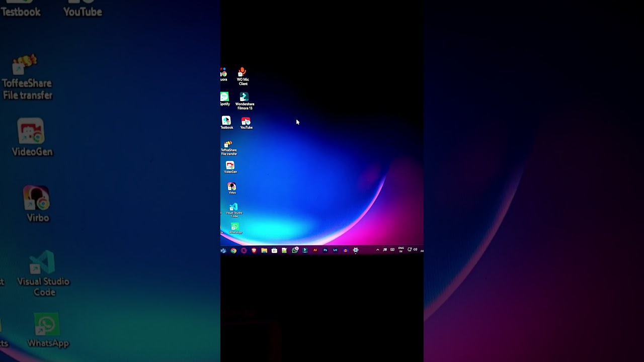Open the Testbook shortcut on the sharp center desktop
Screen dimensions: 644x362
point(226,123)
